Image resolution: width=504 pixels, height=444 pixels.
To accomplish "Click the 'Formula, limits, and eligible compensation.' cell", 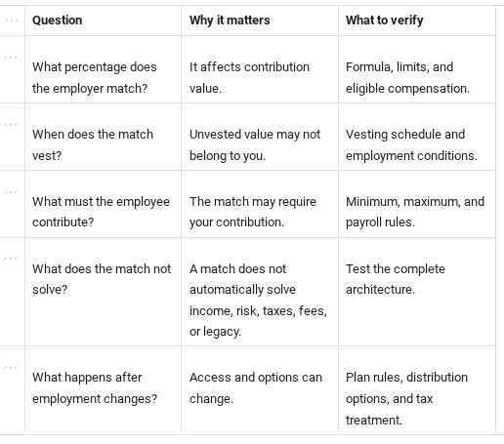I will point(417,69).
